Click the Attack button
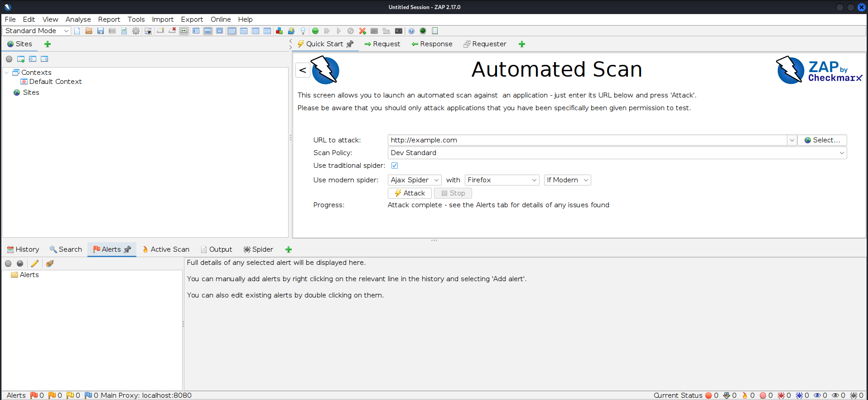 pos(410,193)
